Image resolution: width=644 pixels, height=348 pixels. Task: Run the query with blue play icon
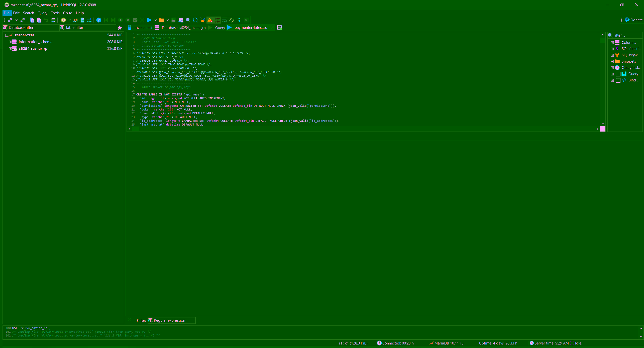click(149, 20)
